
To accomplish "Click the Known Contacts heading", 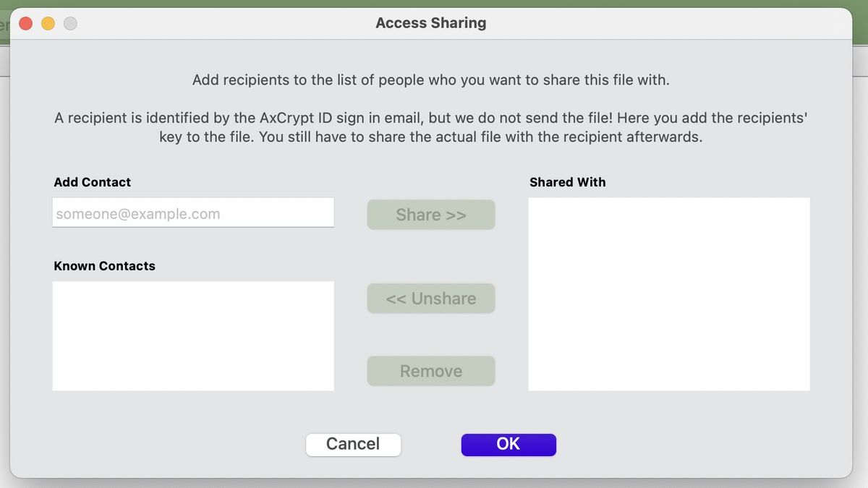I will [104, 266].
